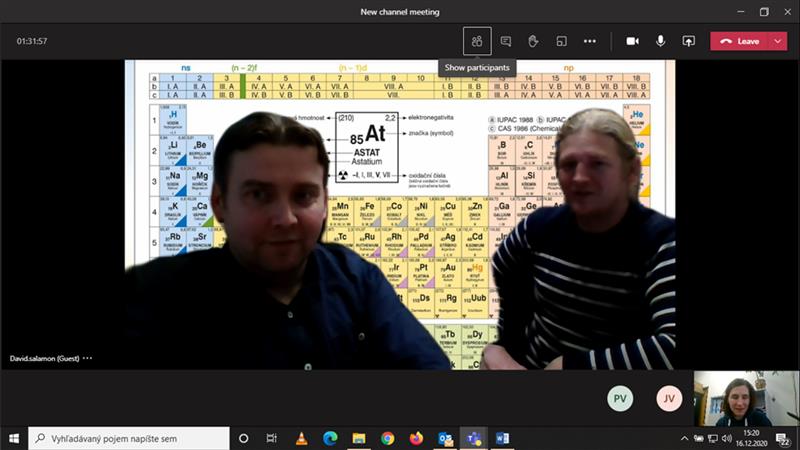Open the Windows Start menu

(14, 438)
